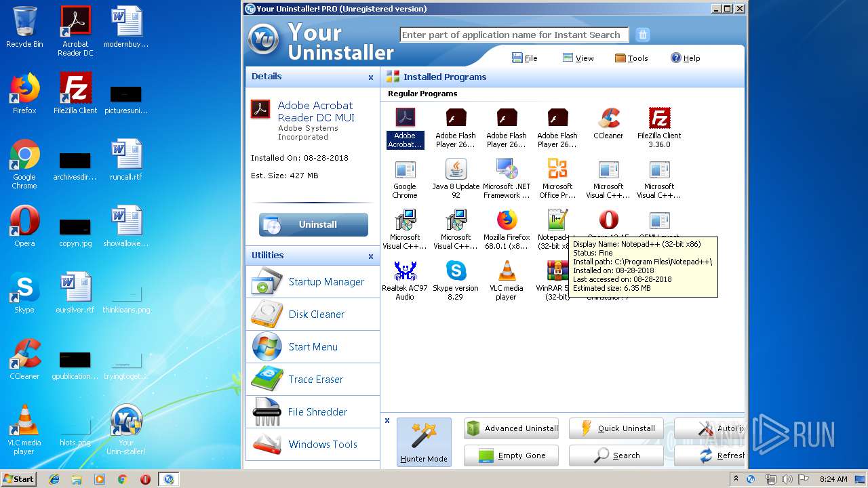Viewport: 868px width, 488px height.
Task: Click Quick Uninstall button
Action: click(616, 428)
